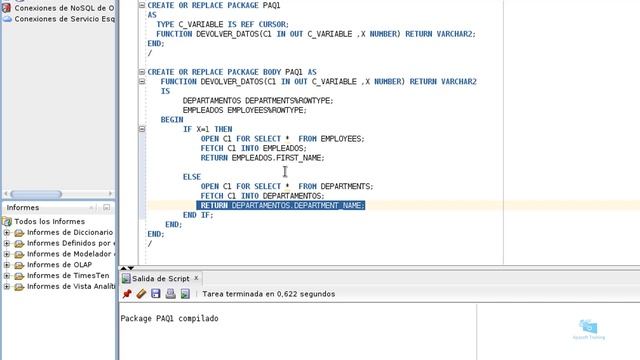Click the run-script icon in the output toolbar

[x=185, y=293]
